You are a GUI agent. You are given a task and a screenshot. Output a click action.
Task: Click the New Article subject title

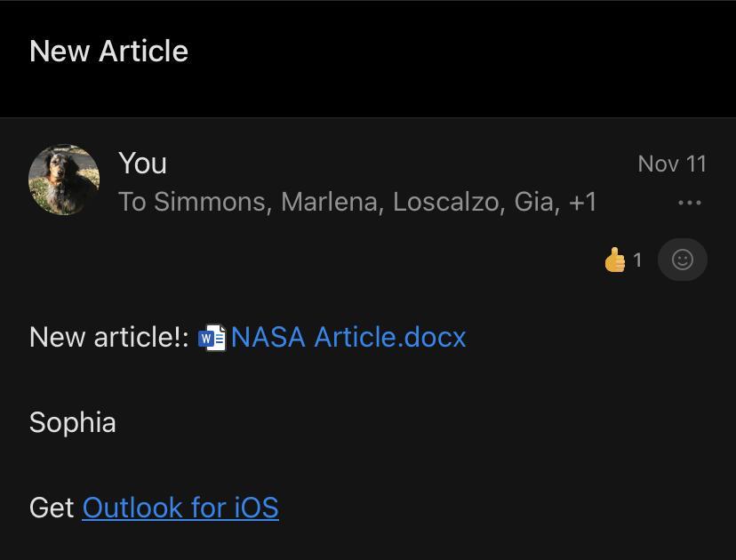(x=108, y=52)
